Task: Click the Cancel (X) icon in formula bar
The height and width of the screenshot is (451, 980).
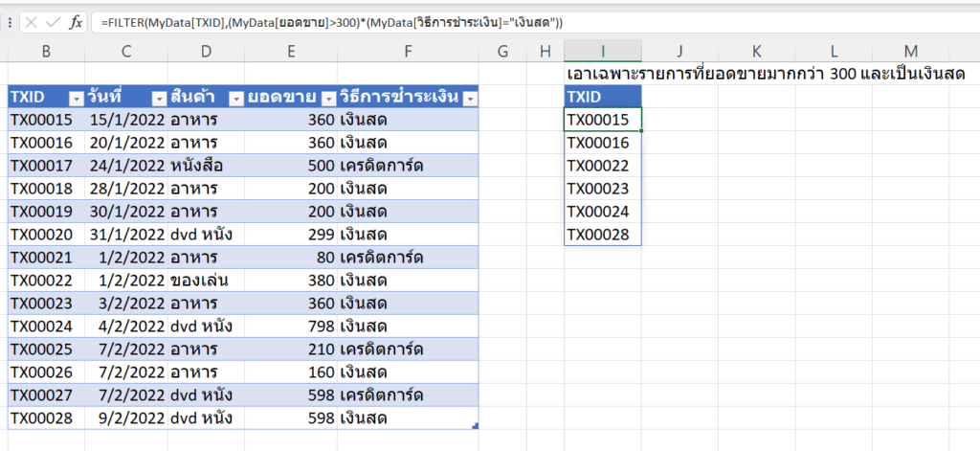Action: [x=31, y=21]
